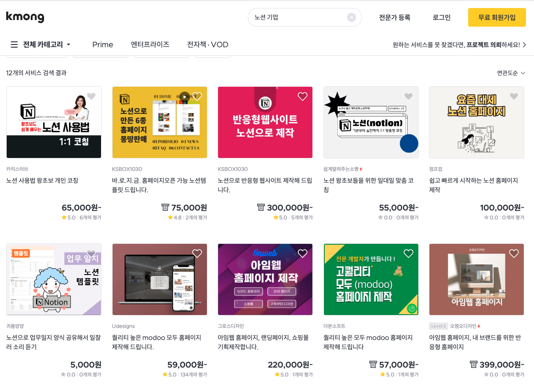Click the chevron arrow after 프로젝트 의뢰하세요
The width and height of the screenshot is (534, 392).
[524, 44]
